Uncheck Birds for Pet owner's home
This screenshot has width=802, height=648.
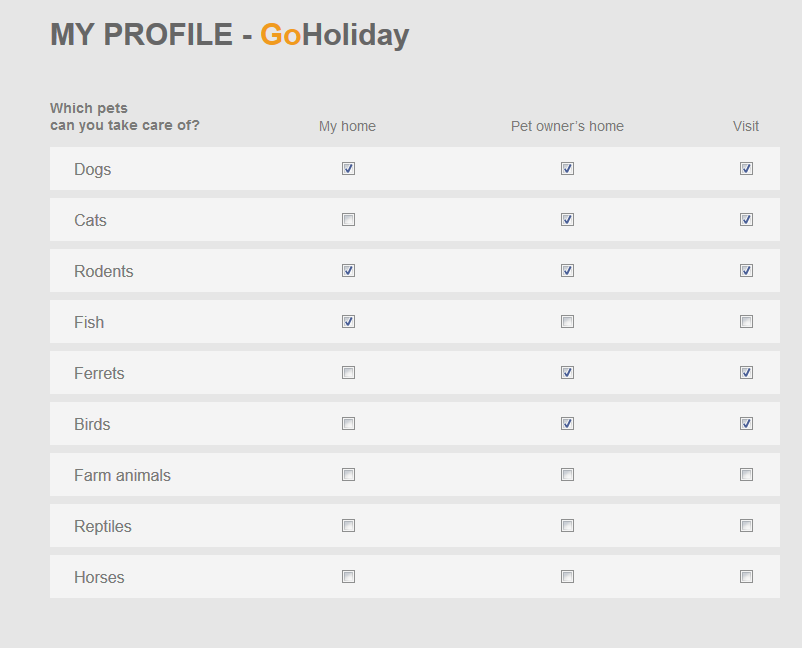tap(567, 424)
